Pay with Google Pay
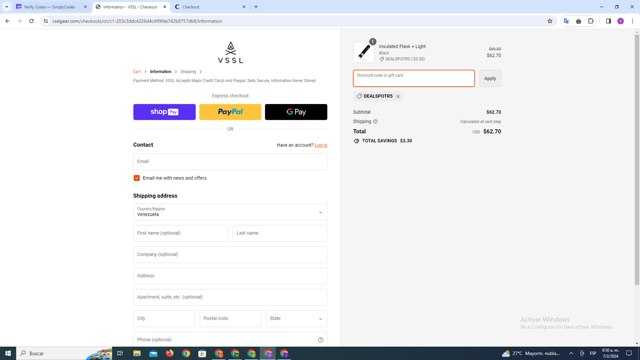Viewport: 640px width, 360px height. click(296, 112)
